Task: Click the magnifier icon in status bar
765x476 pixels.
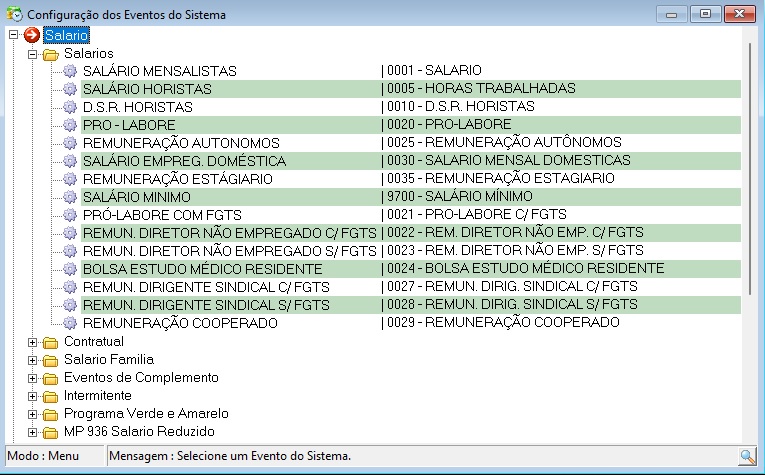Action: (x=747, y=456)
